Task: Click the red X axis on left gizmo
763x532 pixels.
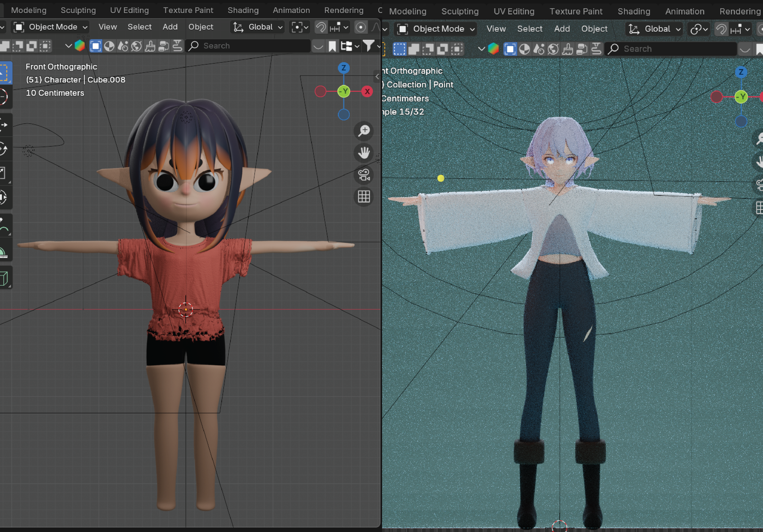Action: point(367,91)
